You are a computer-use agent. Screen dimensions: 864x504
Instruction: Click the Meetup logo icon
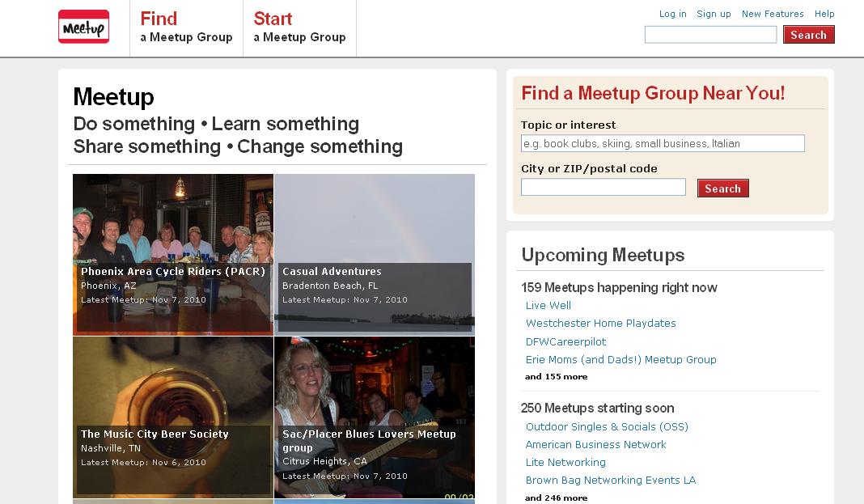[x=84, y=27]
